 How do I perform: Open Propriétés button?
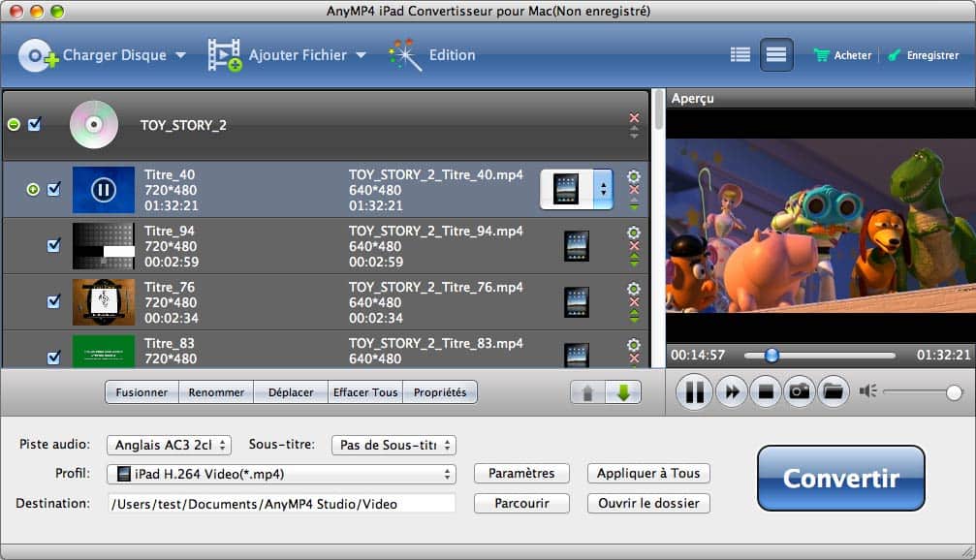click(440, 392)
